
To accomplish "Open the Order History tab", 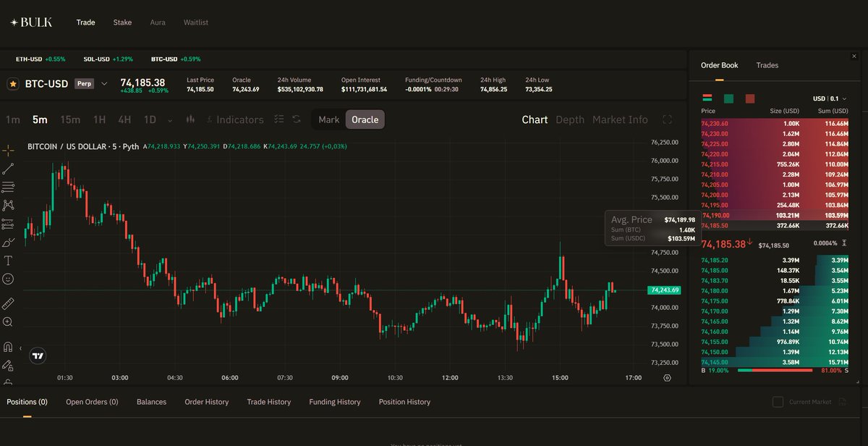I will (x=206, y=402).
